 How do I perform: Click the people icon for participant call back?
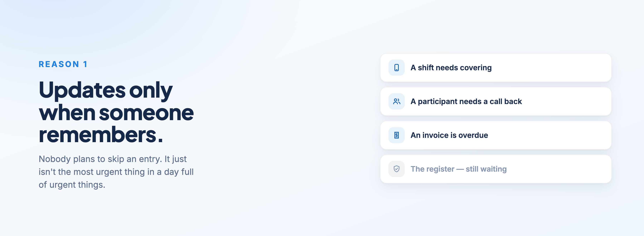click(x=396, y=101)
